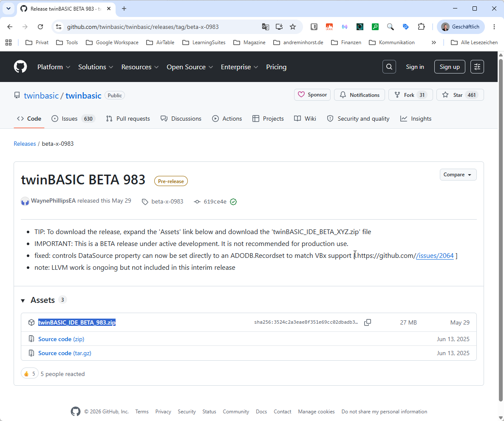This screenshot has width=504, height=421.
Task: Expand the Enterprise menu
Action: 239,67
